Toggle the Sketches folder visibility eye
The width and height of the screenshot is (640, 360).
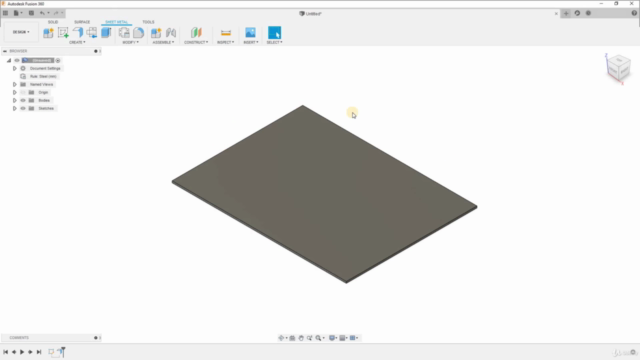coord(23,109)
